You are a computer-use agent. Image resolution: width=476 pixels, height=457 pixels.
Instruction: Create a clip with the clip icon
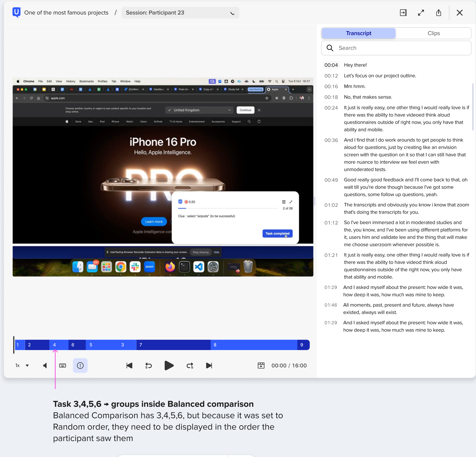(x=261, y=365)
